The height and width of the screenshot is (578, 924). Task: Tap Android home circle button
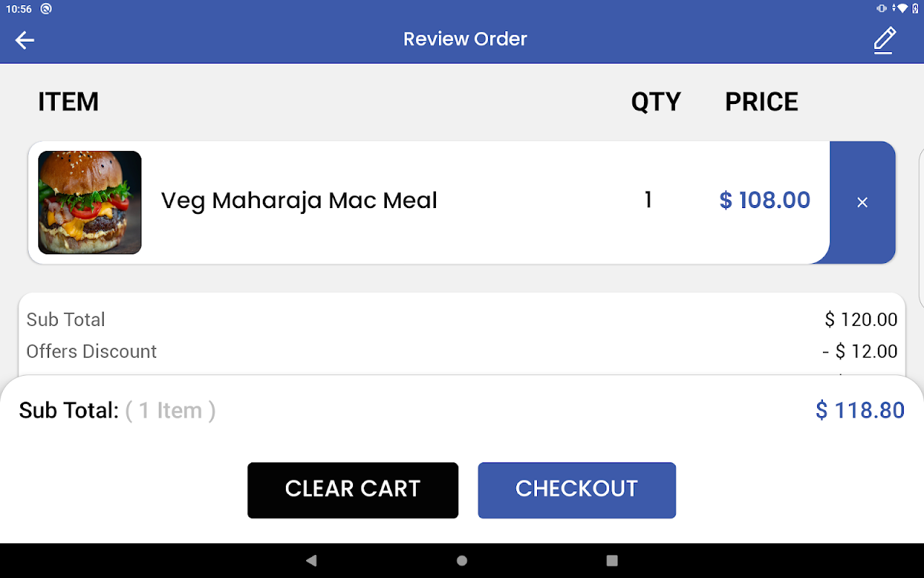coord(462,561)
